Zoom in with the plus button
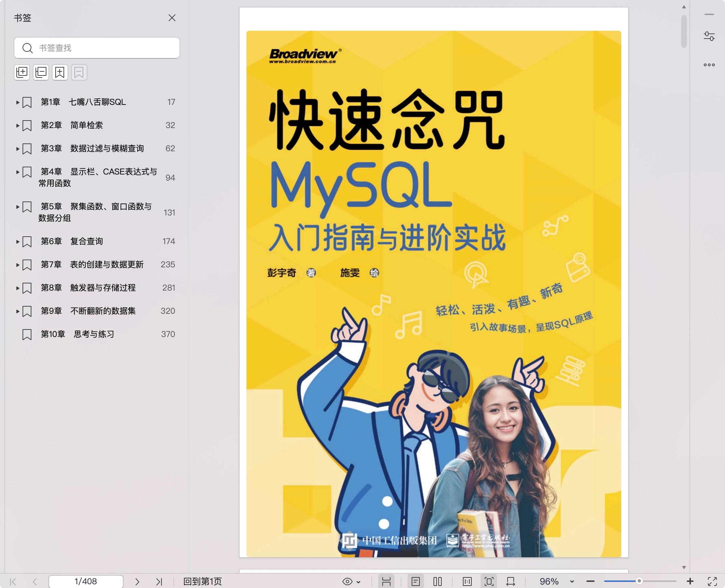The height and width of the screenshot is (588, 725). coord(690,581)
